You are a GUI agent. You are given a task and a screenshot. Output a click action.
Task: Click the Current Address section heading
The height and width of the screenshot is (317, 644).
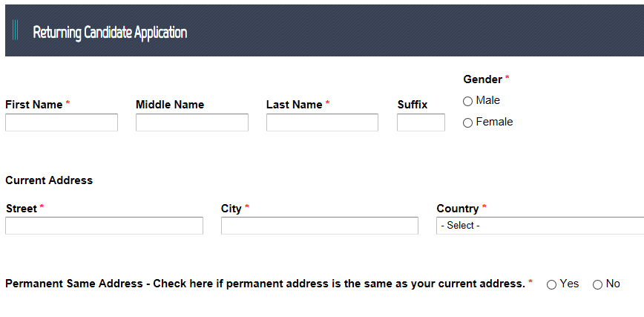tap(49, 180)
